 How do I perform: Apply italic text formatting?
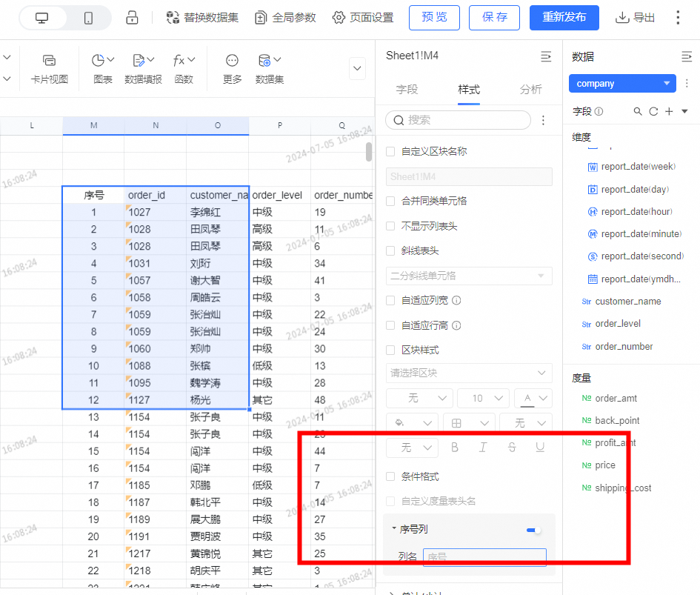(x=483, y=448)
